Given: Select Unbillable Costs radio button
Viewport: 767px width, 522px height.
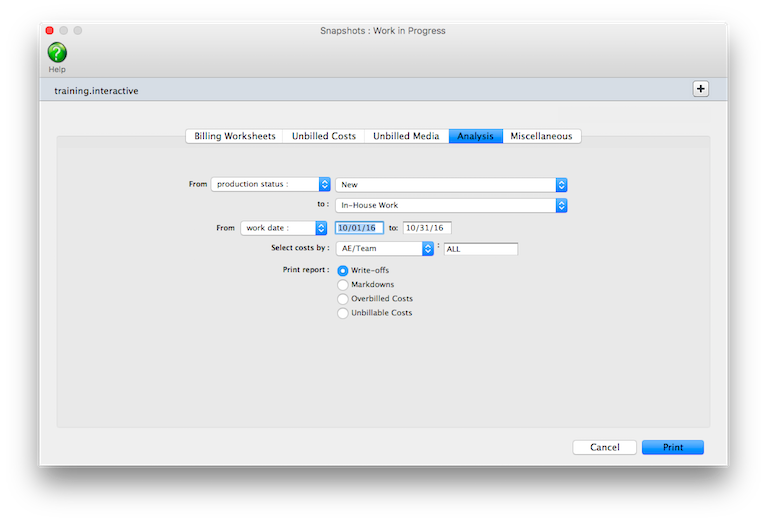Looking at the screenshot, I should point(343,313).
